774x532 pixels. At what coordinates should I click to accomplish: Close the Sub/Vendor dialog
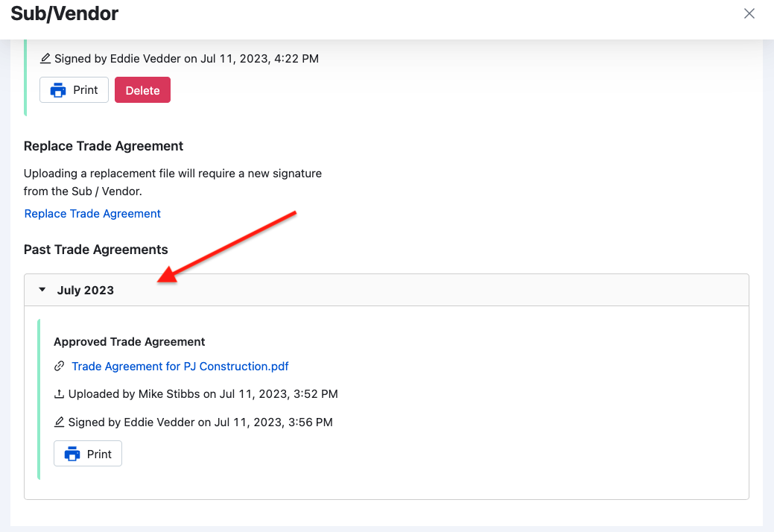pyautogui.click(x=749, y=14)
